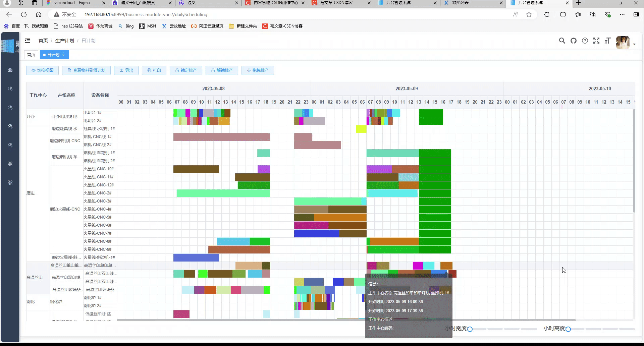
Task: Open browser collections icon
Action: [x=593, y=14]
